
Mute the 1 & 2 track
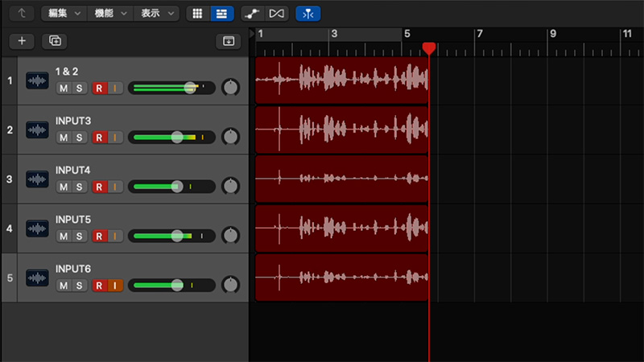pyautogui.click(x=64, y=88)
